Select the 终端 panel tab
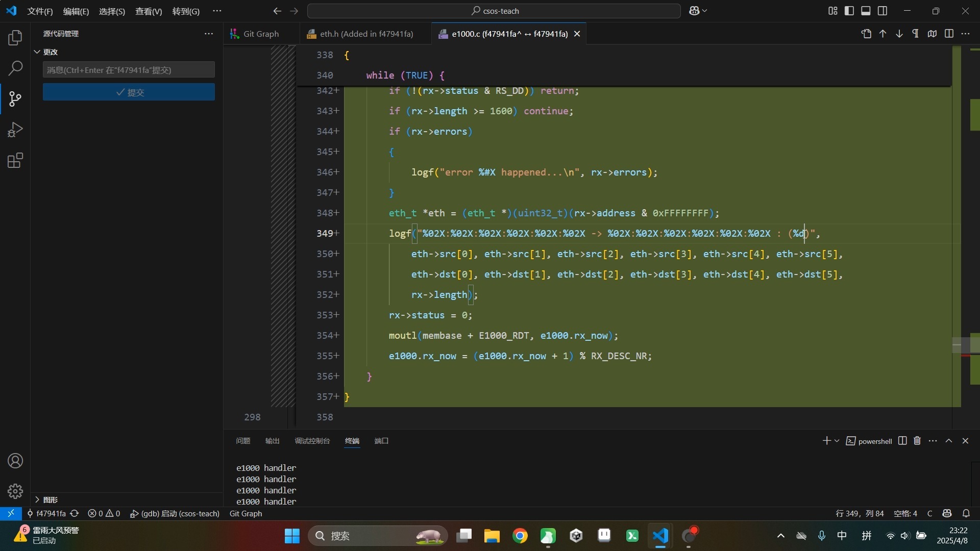Viewport: 980px width, 551px height. coord(352,441)
